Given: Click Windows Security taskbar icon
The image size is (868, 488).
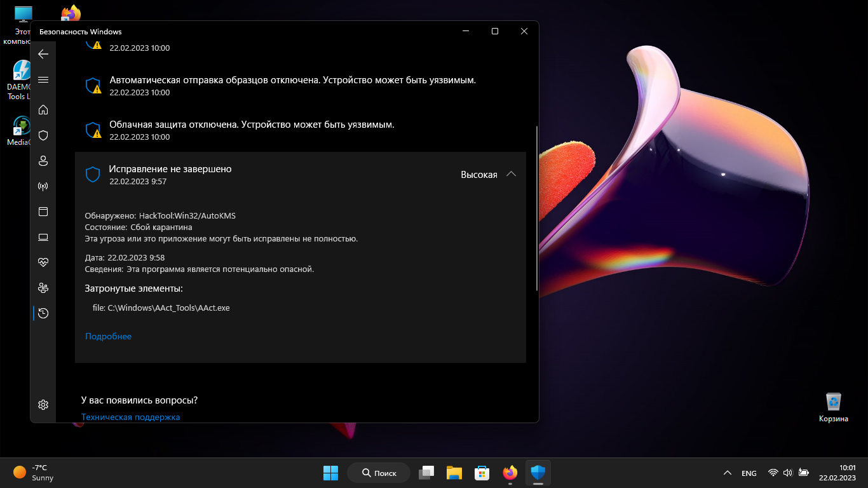Looking at the screenshot, I should [x=538, y=473].
